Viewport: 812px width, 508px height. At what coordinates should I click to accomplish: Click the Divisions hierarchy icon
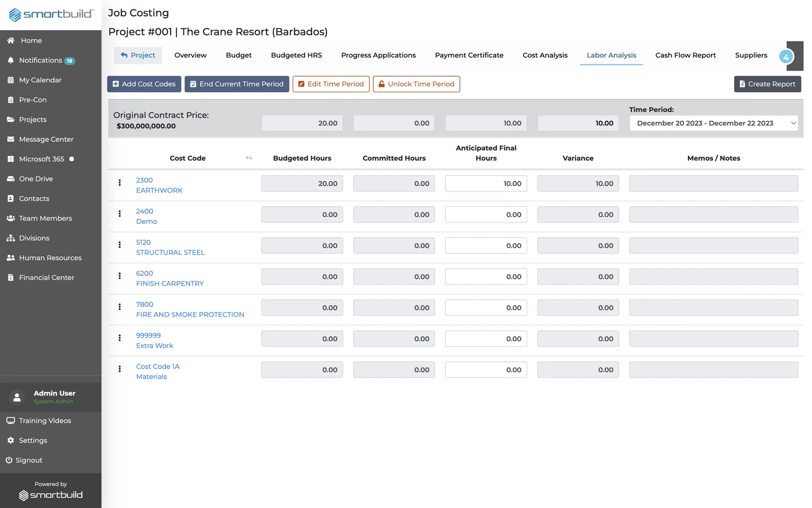(x=10, y=238)
